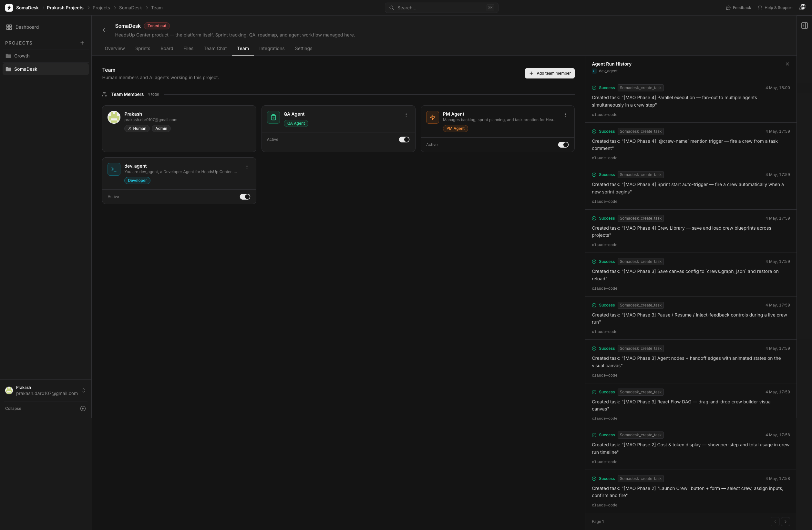812x530 pixels.
Task: Click Add team member button
Action: pyautogui.click(x=550, y=73)
